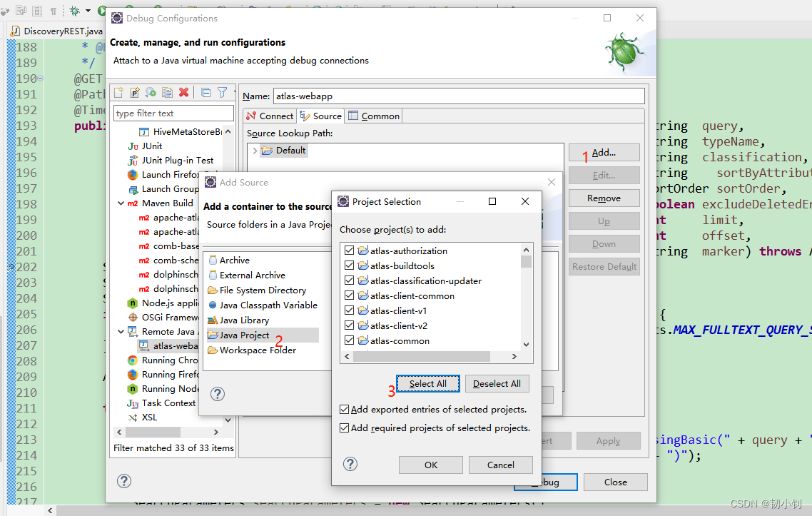Switch to the Common tab
812x516 pixels.
374,116
